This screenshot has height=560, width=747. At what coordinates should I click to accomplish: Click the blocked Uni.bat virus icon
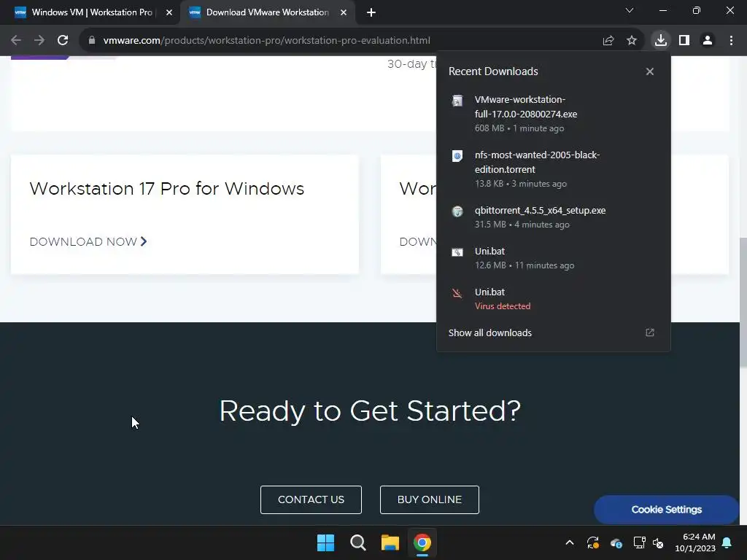pyautogui.click(x=457, y=293)
